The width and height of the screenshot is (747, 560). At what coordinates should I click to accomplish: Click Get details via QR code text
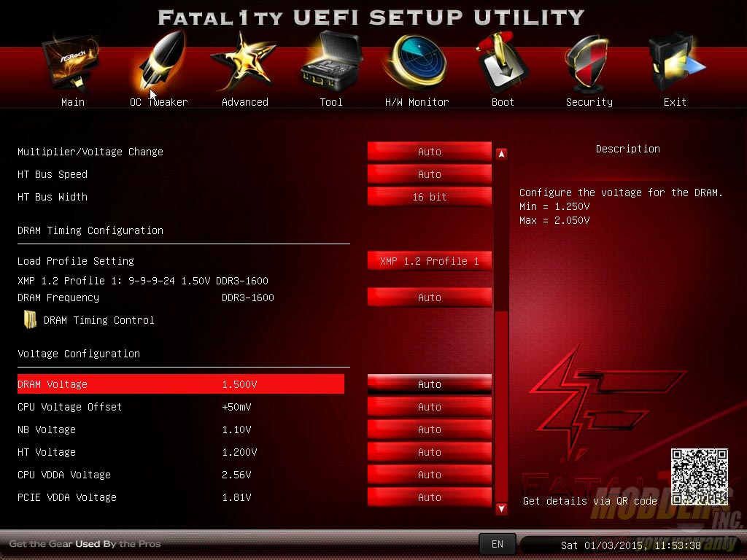pos(589,501)
